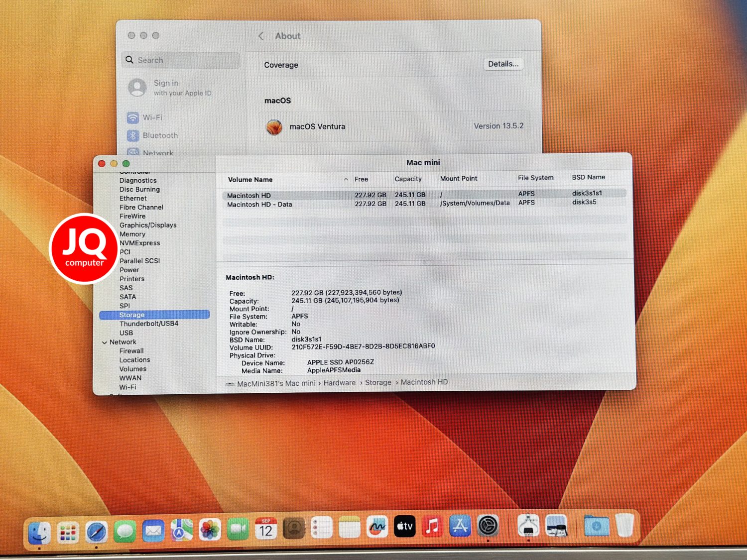Select Disc Burning in the sidebar
747x560 pixels.
pos(139,190)
